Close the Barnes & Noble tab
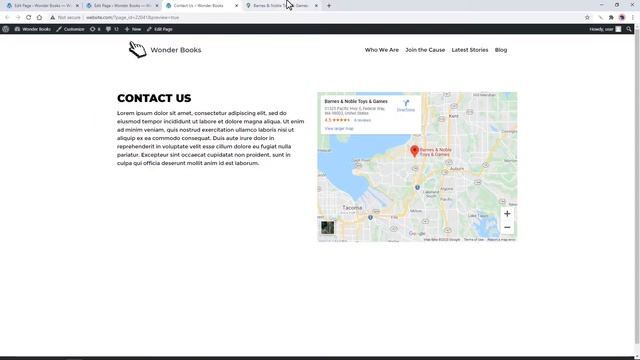The image size is (640, 360). tap(316, 6)
